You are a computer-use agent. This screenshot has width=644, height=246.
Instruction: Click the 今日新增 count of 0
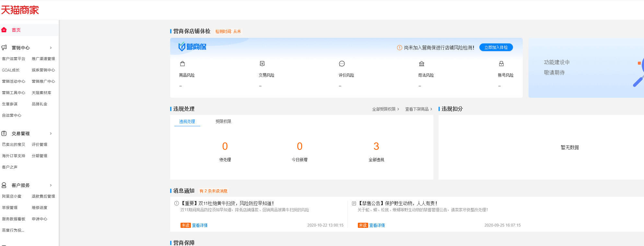click(x=299, y=146)
